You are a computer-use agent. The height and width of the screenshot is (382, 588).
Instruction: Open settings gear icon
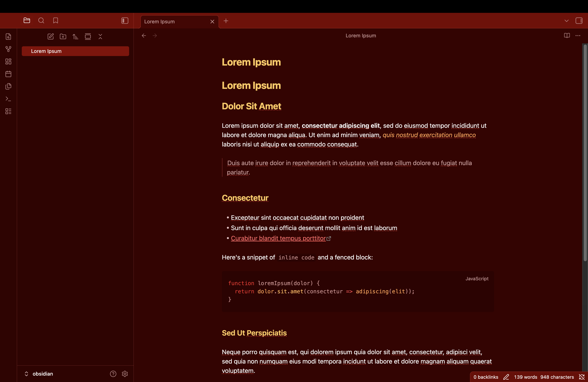coord(125,374)
